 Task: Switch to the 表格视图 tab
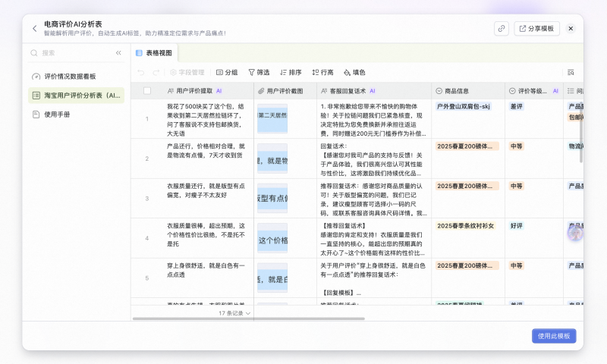point(154,53)
